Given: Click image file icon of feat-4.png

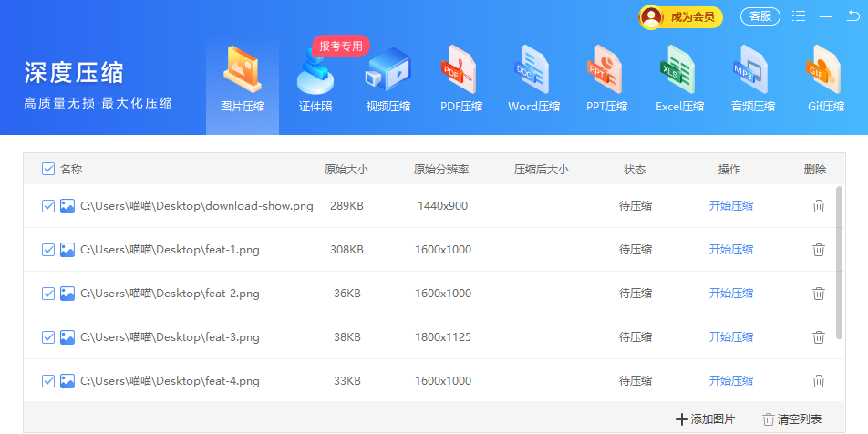Looking at the screenshot, I should 67,381.
